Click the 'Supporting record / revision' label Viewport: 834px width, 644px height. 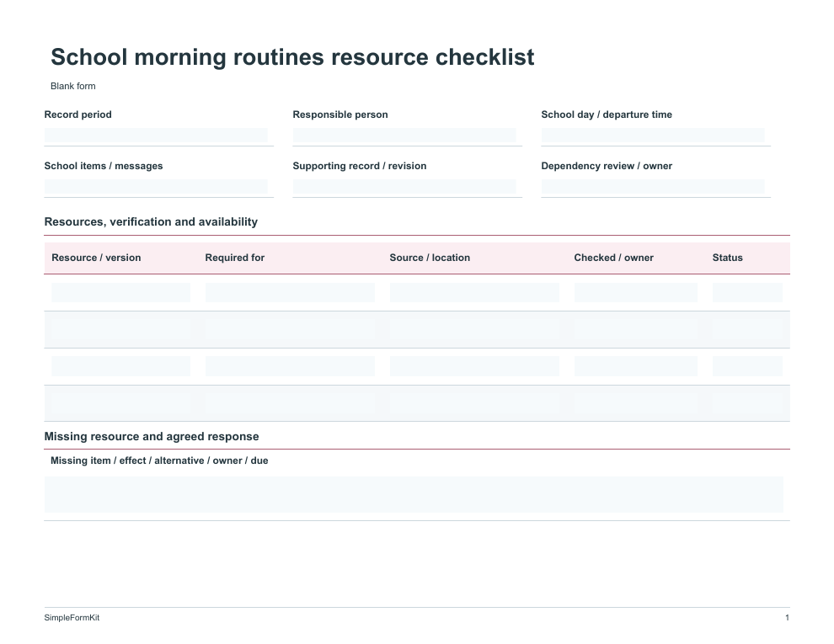tap(359, 166)
